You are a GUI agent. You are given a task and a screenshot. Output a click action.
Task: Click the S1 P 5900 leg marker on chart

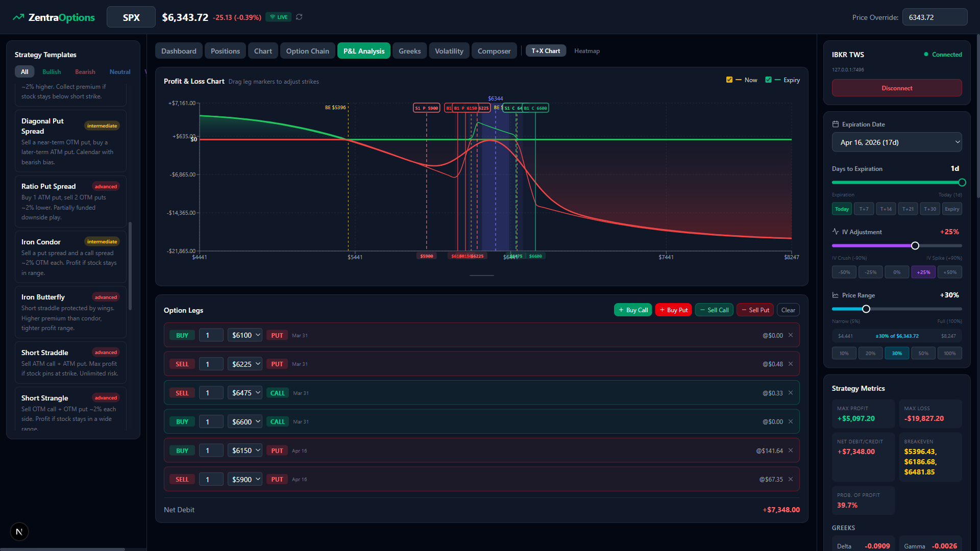(x=427, y=108)
